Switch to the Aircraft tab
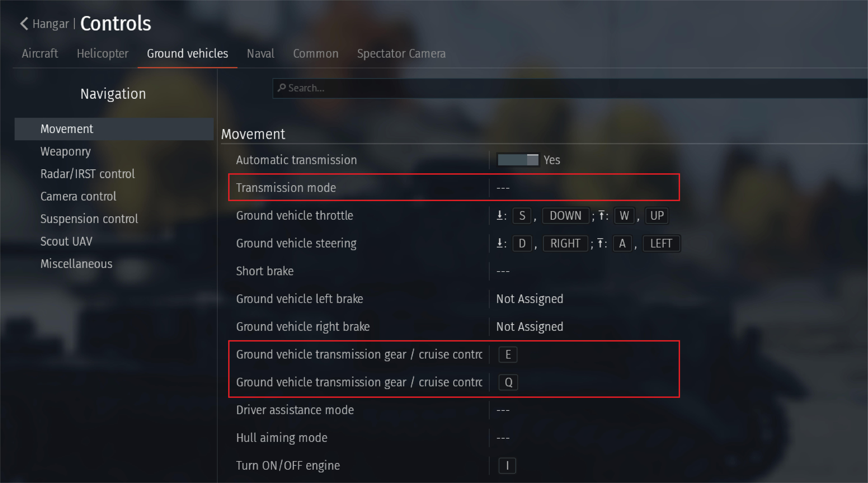868x483 pixels. tap(40, 53)
